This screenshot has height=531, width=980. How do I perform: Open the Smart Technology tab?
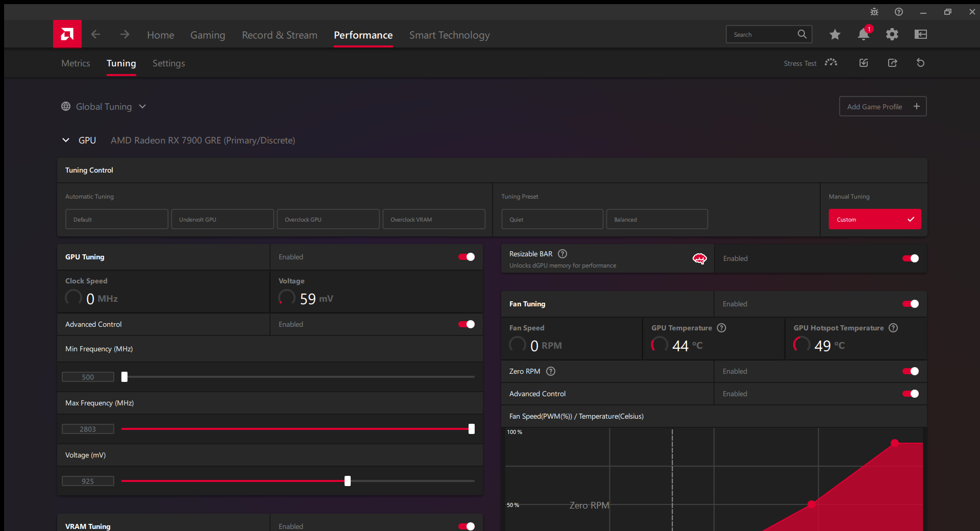(450, 35)
